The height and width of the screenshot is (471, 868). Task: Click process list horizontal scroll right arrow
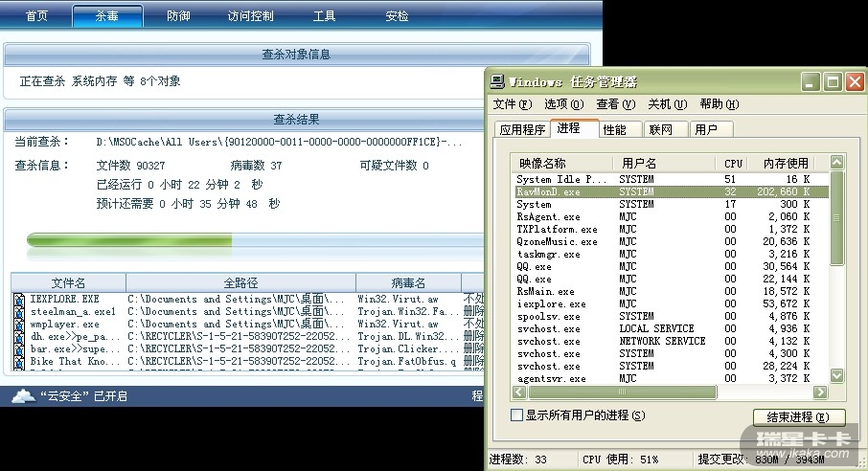pos(820,392)
